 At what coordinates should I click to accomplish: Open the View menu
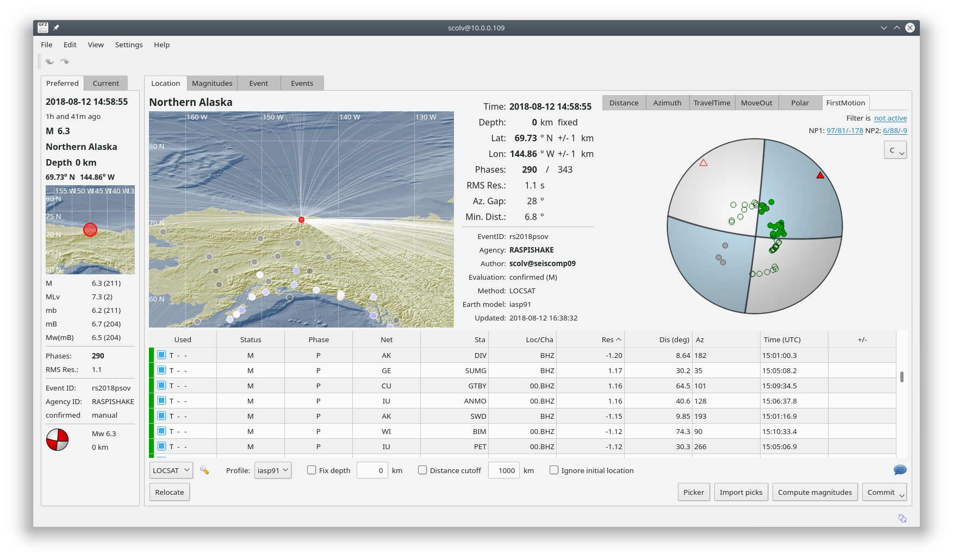96,45
